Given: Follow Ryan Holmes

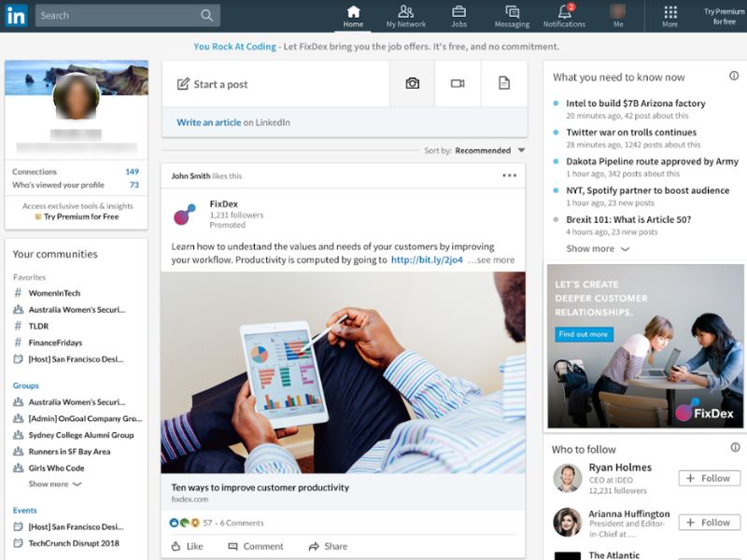Looking at the screenshot, I should click(709, 478).
